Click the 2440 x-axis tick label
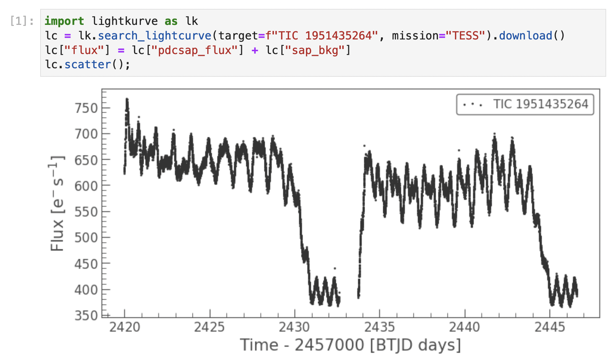The image size is (614, 364). click(465, 327)
